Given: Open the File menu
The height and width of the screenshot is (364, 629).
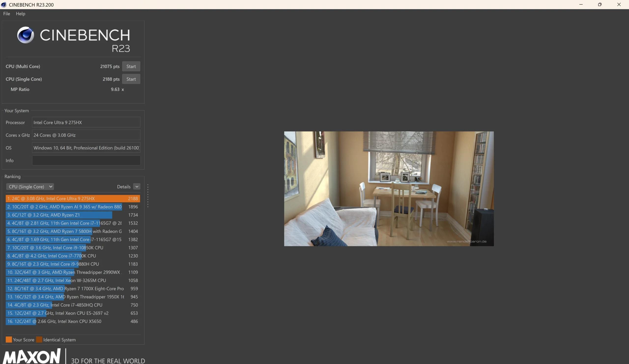Looking at the screenshot, I should coord(6,14).
